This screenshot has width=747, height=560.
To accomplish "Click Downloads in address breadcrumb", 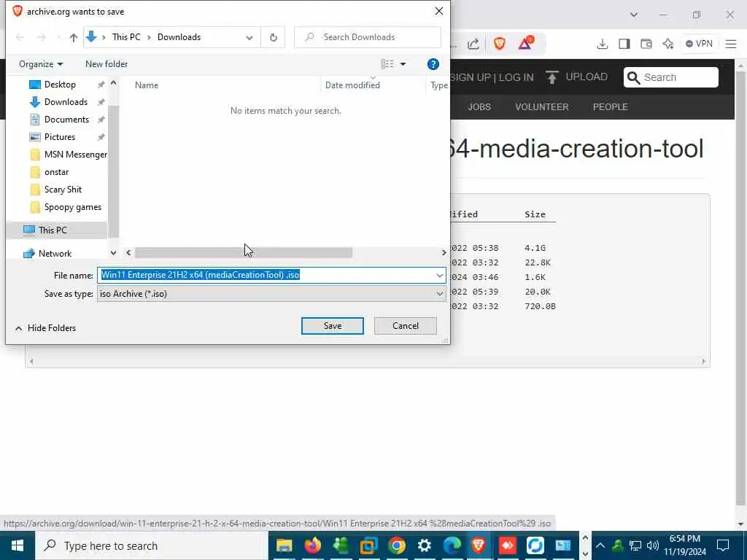I will coord(179,37).
